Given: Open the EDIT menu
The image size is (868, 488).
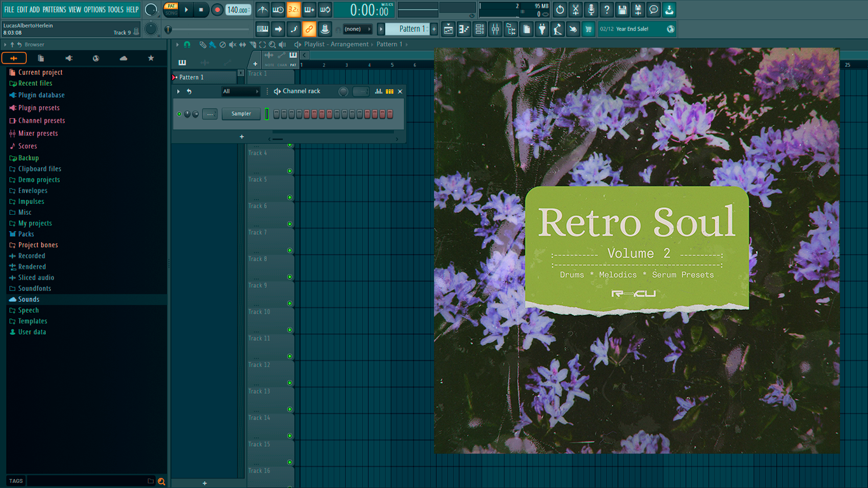Looking at the screenshot, I should (22, 10).
